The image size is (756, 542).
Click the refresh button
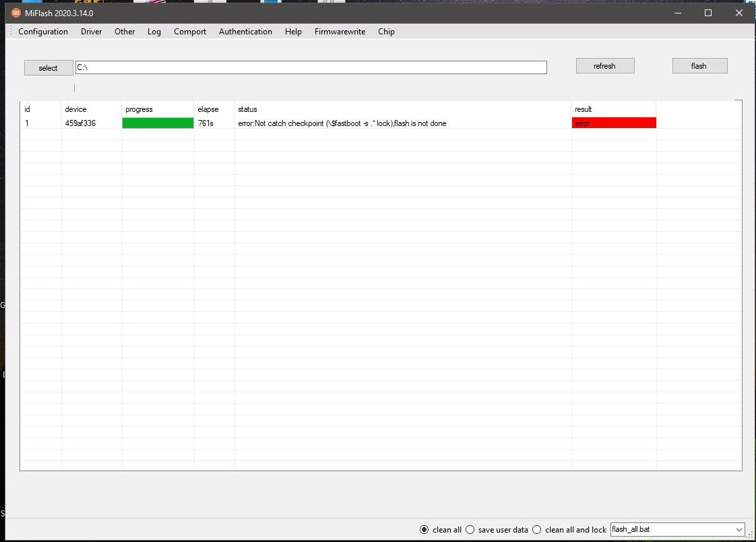(x=605, y=66)
